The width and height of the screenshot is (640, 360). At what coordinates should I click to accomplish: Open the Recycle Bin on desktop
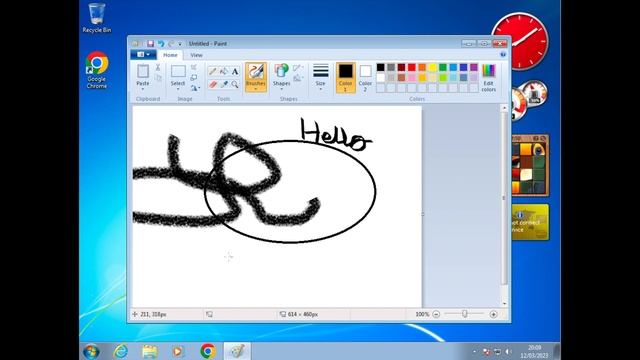pos(97,18)
